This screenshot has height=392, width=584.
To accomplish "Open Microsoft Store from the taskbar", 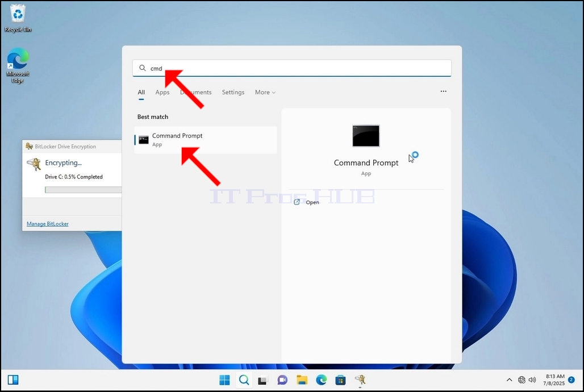I will point(340,380).
